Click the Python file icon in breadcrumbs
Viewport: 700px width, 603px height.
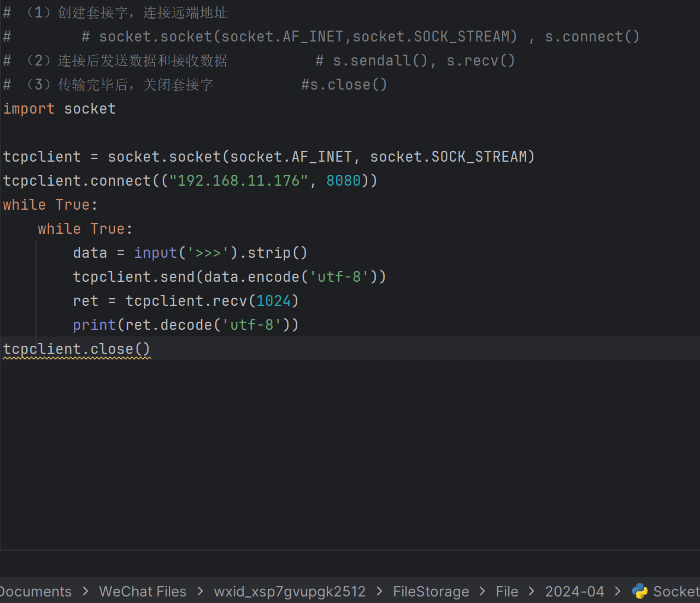(x=639, y=591)
